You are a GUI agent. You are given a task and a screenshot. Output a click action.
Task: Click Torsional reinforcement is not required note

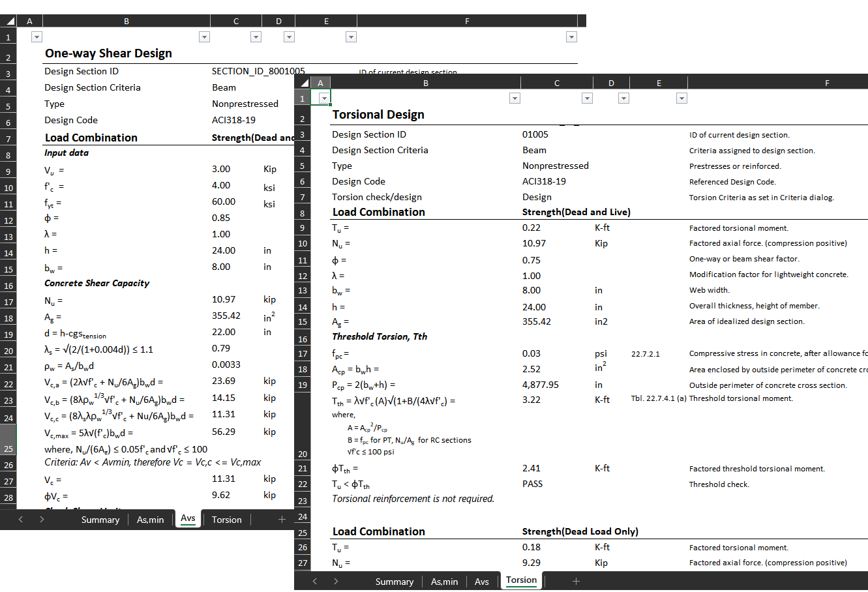(x=413, y=499)
